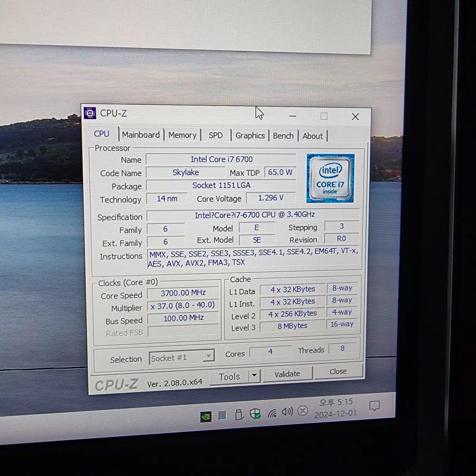Click the Multiplier value x 37.0 (8.0 - 40.0)
The width and height of the screenshot is (476, 476).
pos(183,305)
